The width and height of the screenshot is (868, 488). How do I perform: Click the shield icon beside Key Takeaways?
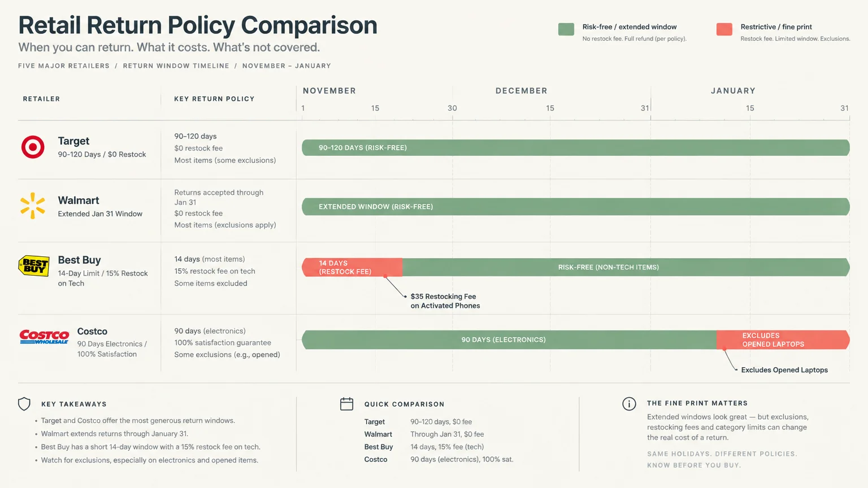24,404
